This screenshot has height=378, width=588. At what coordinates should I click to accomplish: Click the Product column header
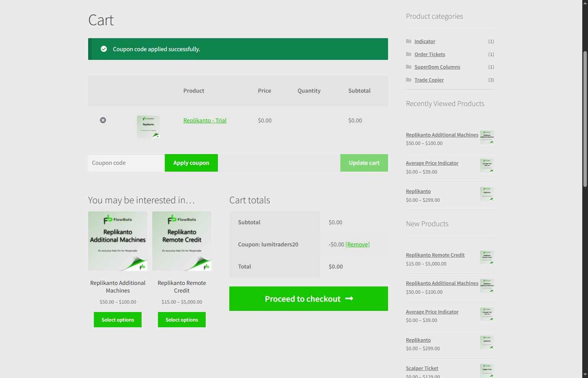coord(194,91)
